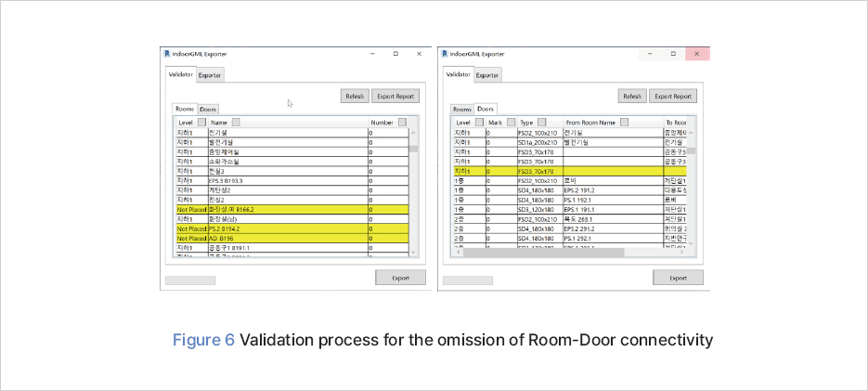Screen dimensions: 868x391
Task: Click the filter box beside Level in Doors table
Action: tap(478, 122)
